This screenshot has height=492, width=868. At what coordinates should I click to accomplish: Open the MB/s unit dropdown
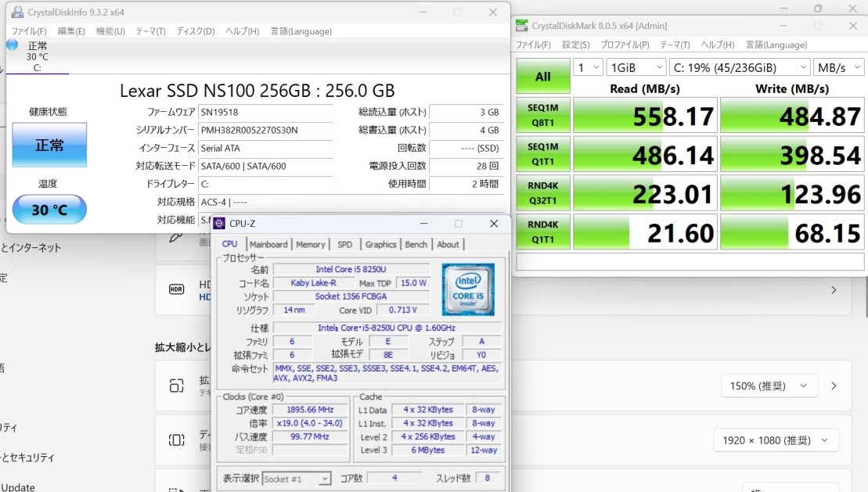point(839,67)
